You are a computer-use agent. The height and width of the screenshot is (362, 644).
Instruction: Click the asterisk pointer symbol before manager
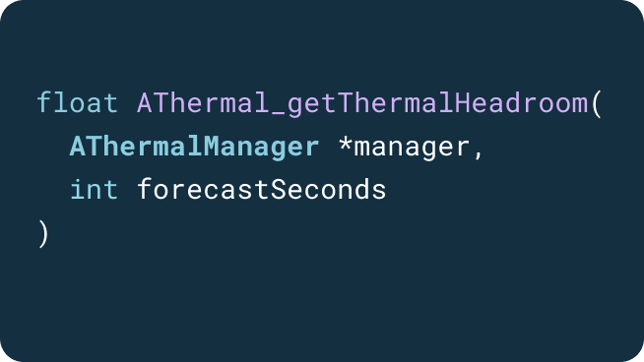pos(345,143)
